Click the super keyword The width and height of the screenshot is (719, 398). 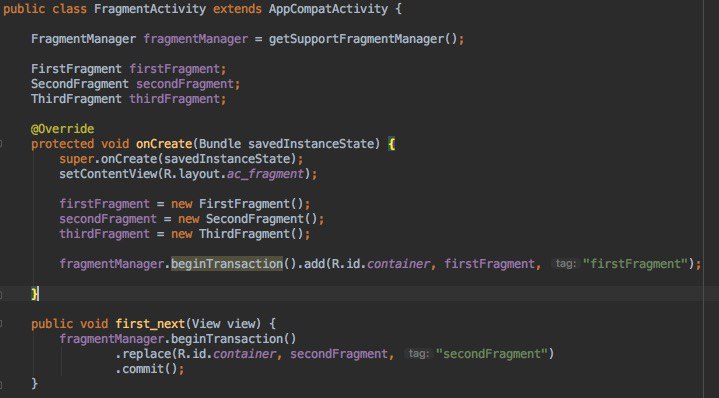77,159
